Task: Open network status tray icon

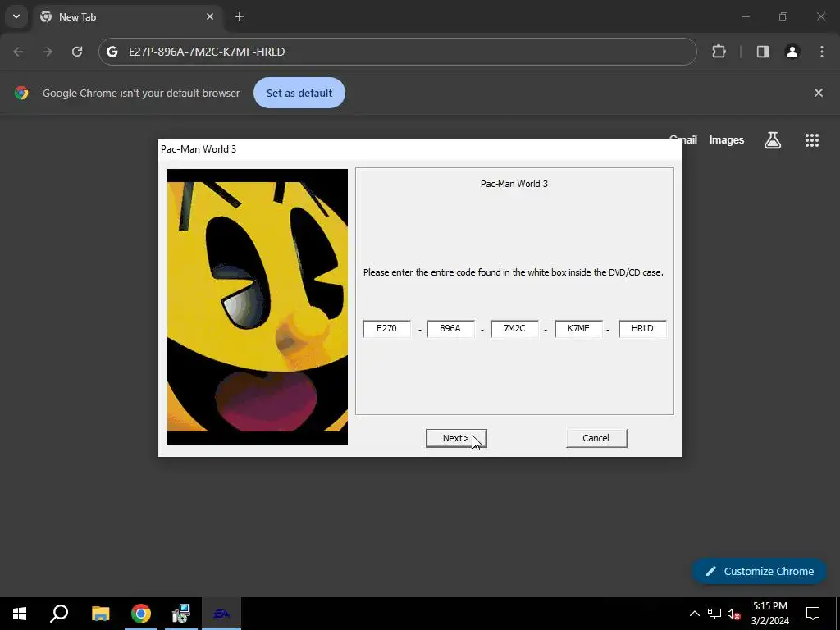Action: 714,614
